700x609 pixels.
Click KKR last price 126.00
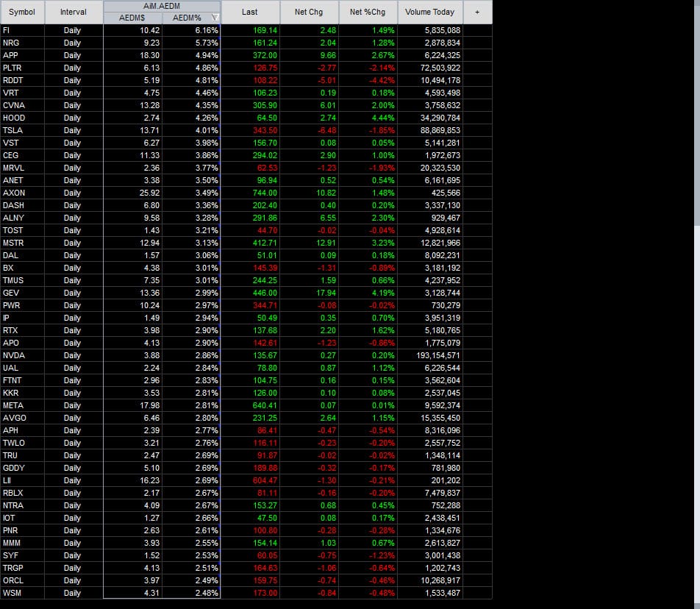(x=265, y=393)
